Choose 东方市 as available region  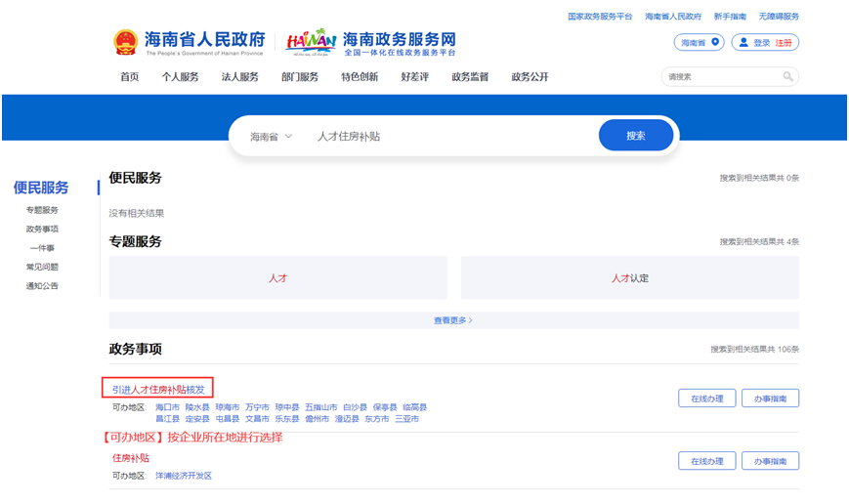[x=377, y=419]
